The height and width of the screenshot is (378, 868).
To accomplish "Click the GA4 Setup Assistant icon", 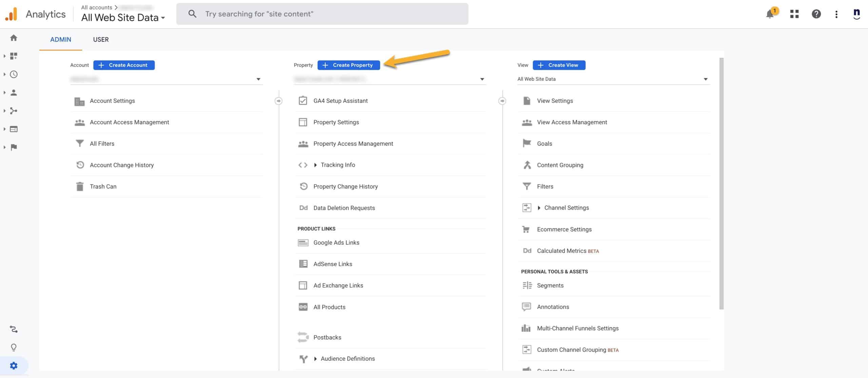I will point(303,101).
